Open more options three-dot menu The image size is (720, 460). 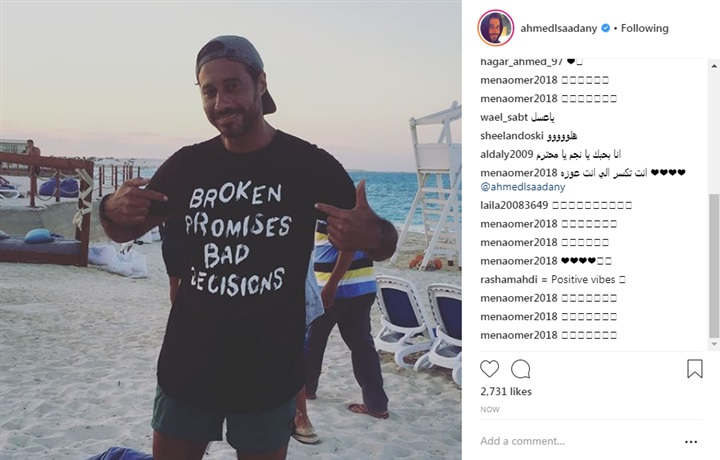(691, 442)
